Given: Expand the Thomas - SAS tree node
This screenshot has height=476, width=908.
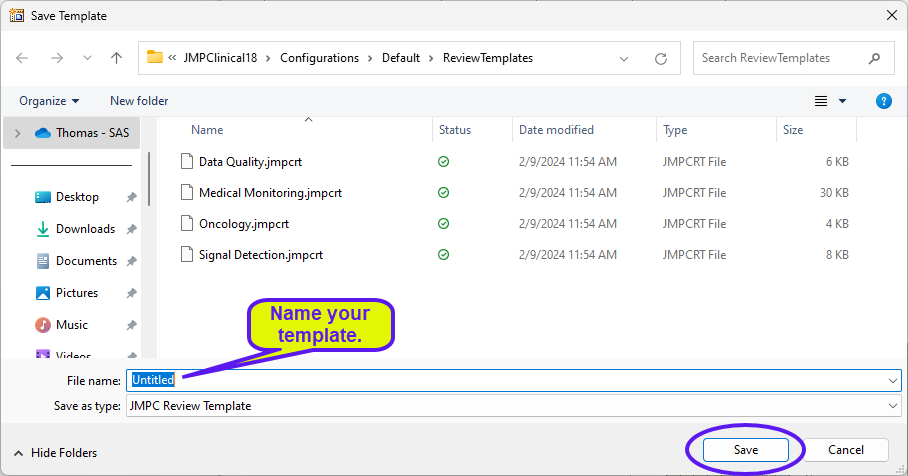Looking at the screenshot, I should [x=18, y=133].
